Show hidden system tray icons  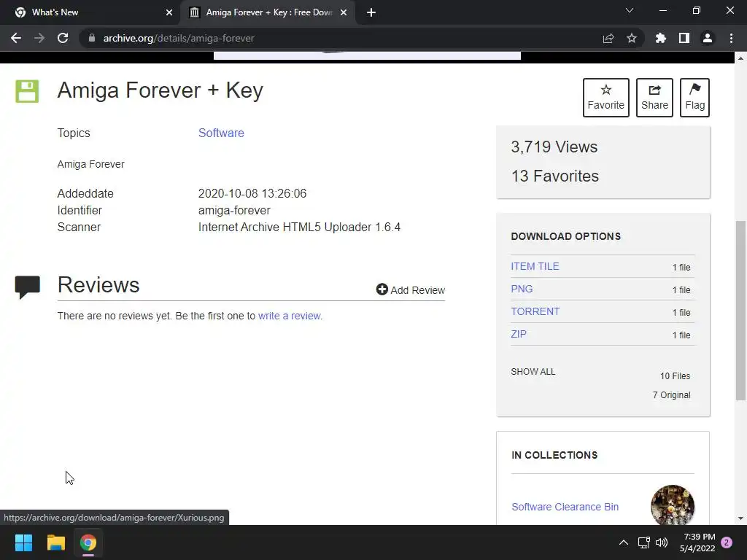click(624, 542)
